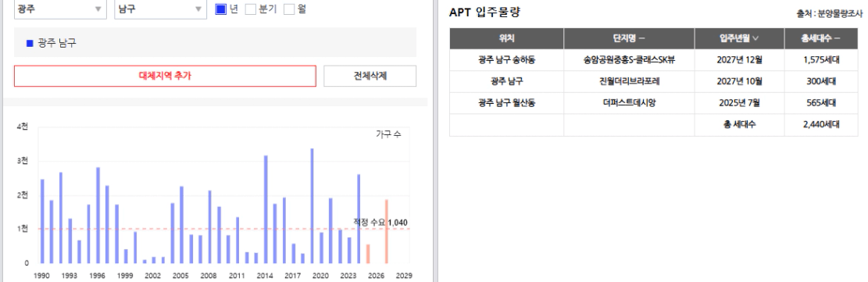Click the 2027년 10월 move-in date cell
Screen dimensions: 868x282
coord(739,81)
